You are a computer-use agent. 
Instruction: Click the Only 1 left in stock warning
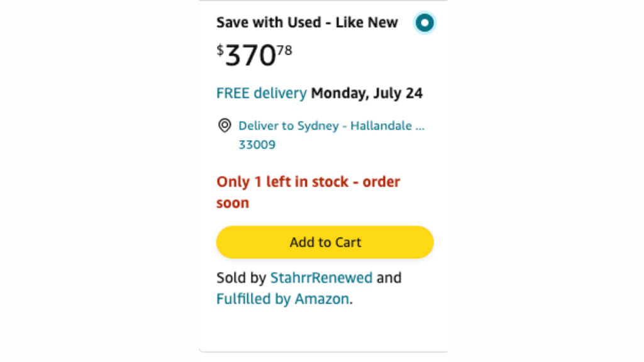[308, 182]
